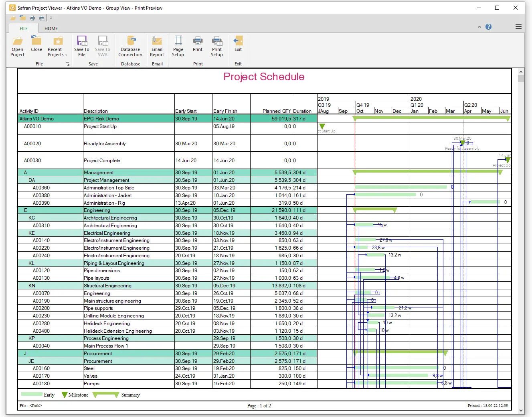Click quick-access close project icon
532x417 pixels.
[x=22, y=18]
